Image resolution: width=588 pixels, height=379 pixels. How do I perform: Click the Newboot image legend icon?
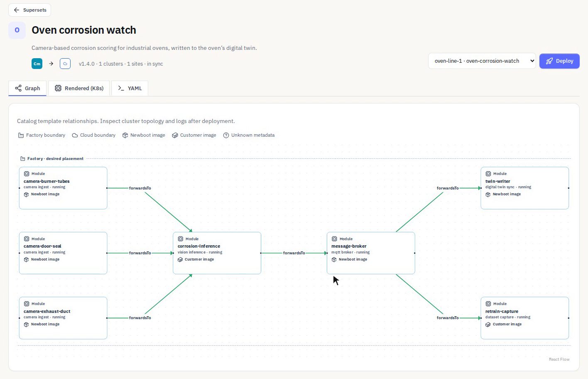pyautogui.click(x=125, y=135)
